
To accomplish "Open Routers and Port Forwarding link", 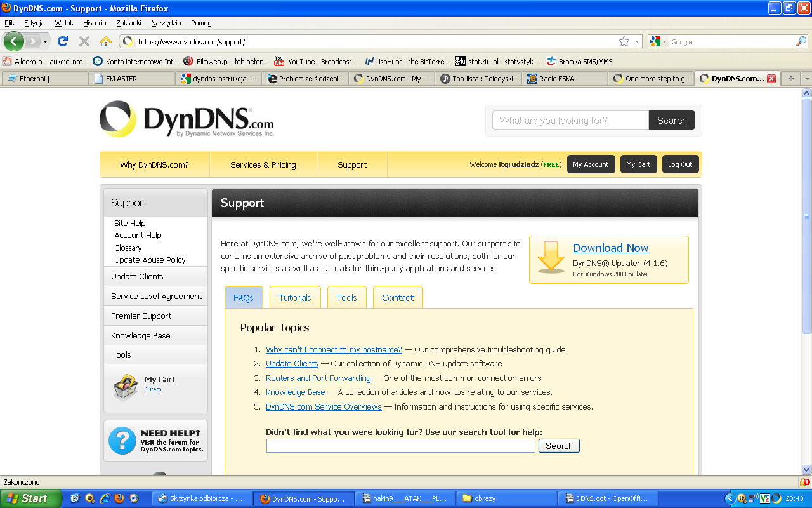I will coord(318,378).
